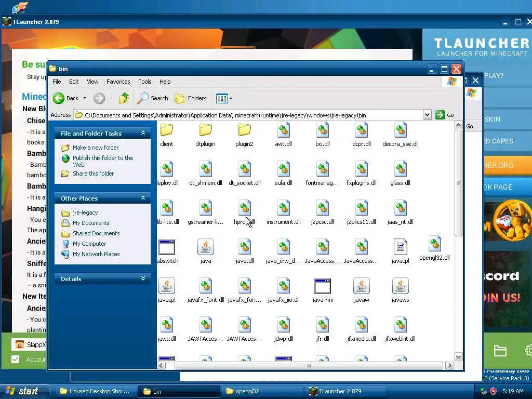The width and height of the screenshot is (532, 399).
Task: Click the horizontal scrollbar right arrow
Action: (449, 365)
